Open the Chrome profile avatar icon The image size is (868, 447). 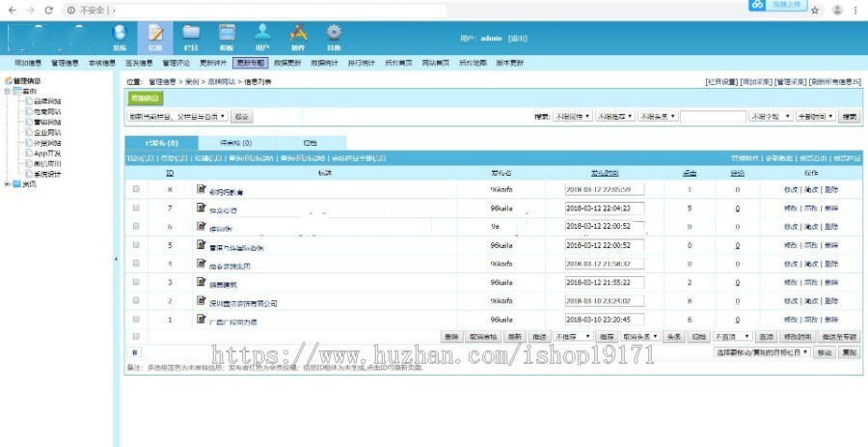pyautogui.click(x=837, y=10)
